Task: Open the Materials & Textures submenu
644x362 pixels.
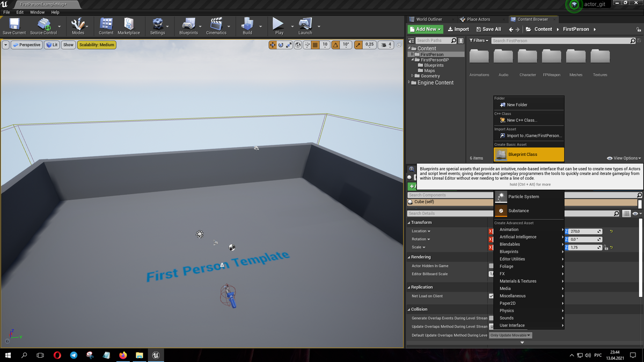Action: [x=529, y=281]
